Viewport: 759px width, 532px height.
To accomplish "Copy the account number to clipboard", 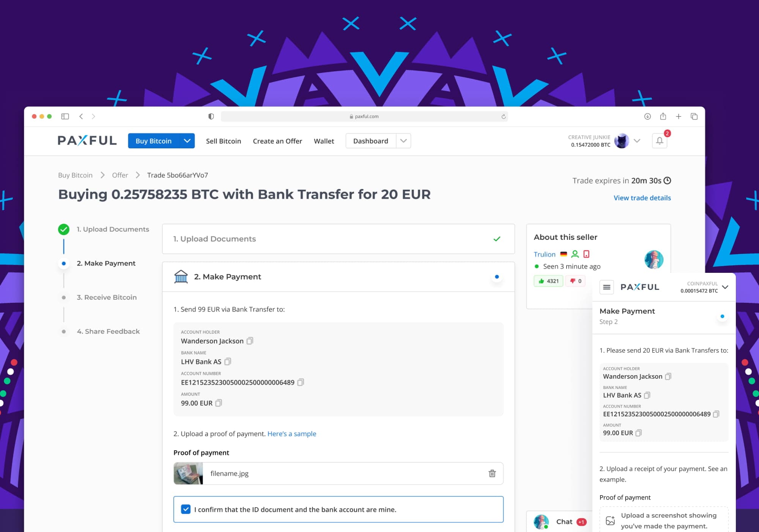I will (x=301, y=382).
